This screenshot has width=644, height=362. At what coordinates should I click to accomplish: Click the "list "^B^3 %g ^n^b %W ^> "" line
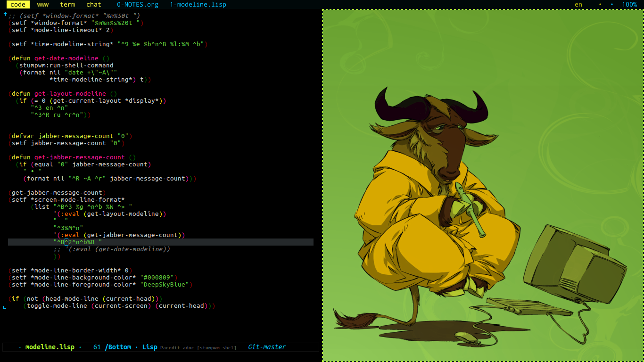click(82, 206)
